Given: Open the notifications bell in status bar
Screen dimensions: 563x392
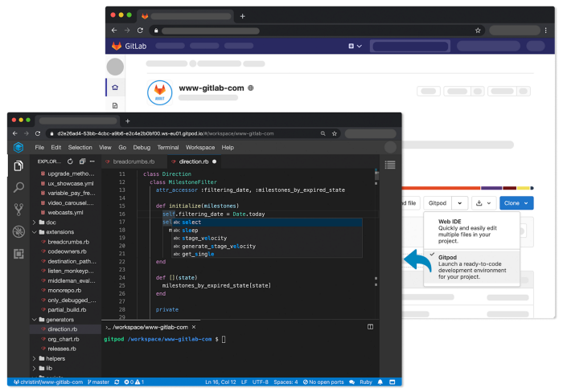Looking at the screenshot, I should tap(380, 382).
